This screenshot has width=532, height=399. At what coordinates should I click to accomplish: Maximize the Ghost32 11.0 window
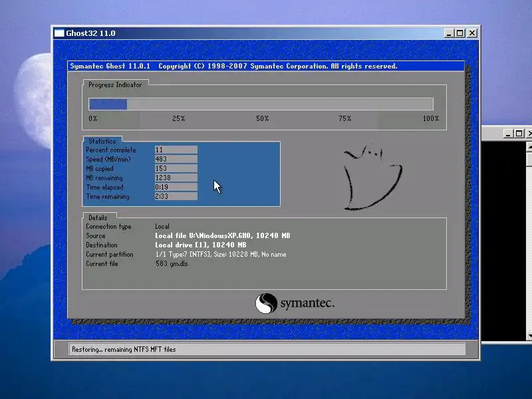pos(460,33)
